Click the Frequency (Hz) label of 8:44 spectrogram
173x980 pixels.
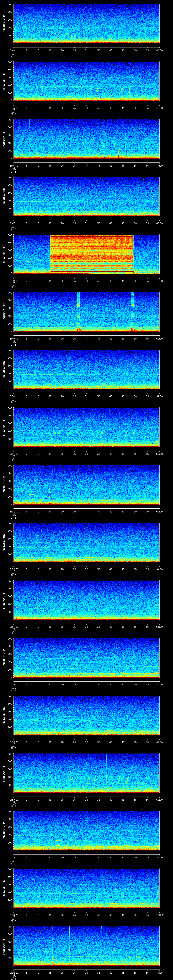[x=4, y=24]
